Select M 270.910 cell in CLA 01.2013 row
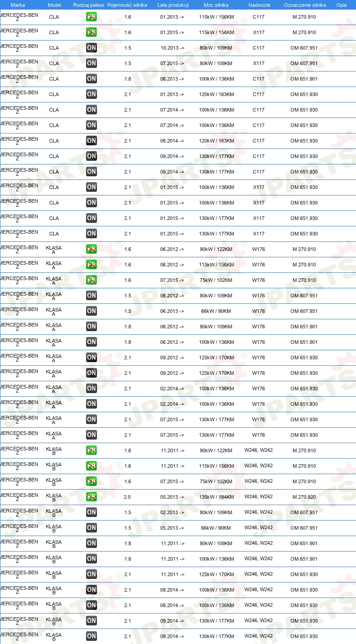The width and height of the screenshot is (356, 644). pyautogui.click(x=304, y=17)
